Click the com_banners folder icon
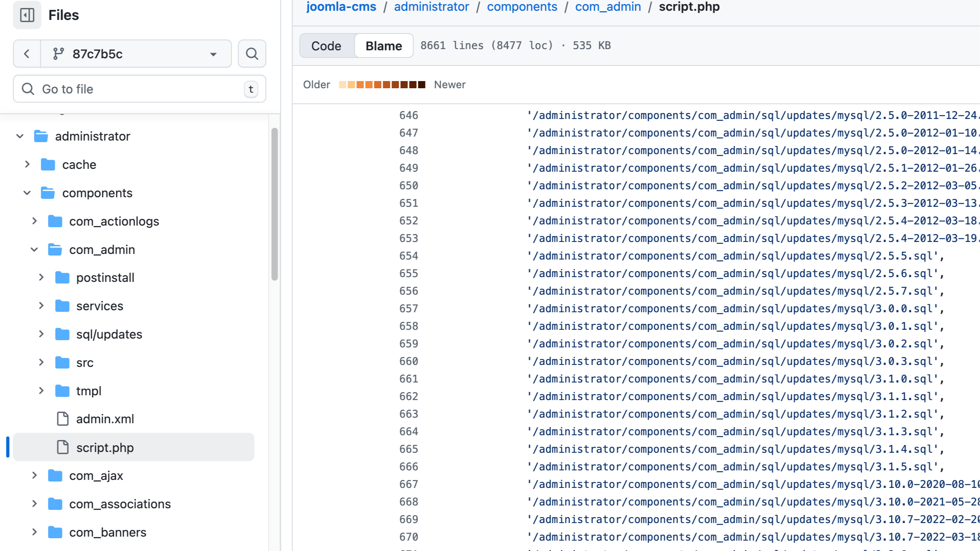 [55, 532]
